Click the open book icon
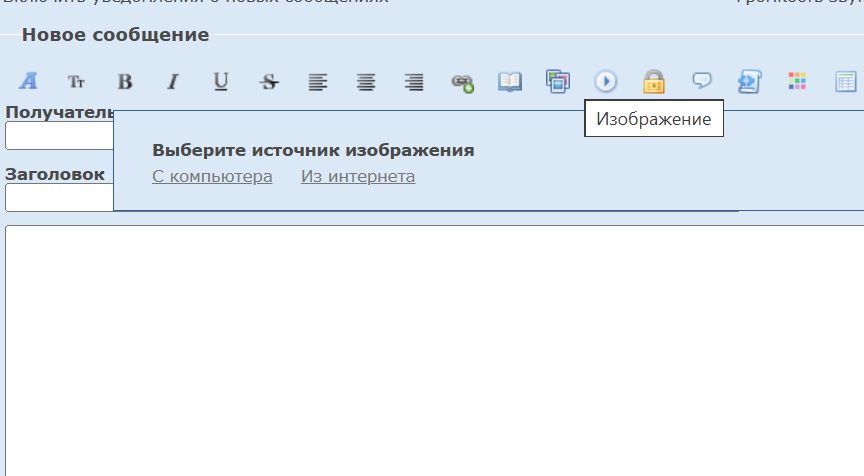 click(510, 82)
